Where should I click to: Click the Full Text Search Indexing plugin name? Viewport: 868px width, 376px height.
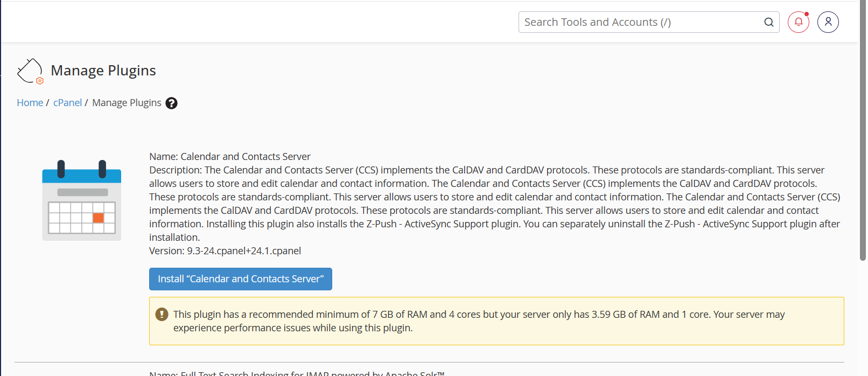tap(297, 373)
